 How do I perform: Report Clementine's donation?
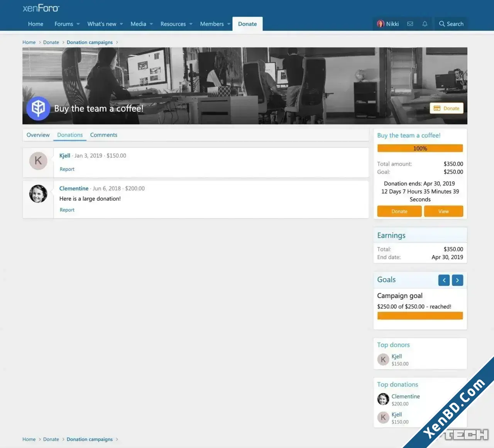[x=67, y=210]
